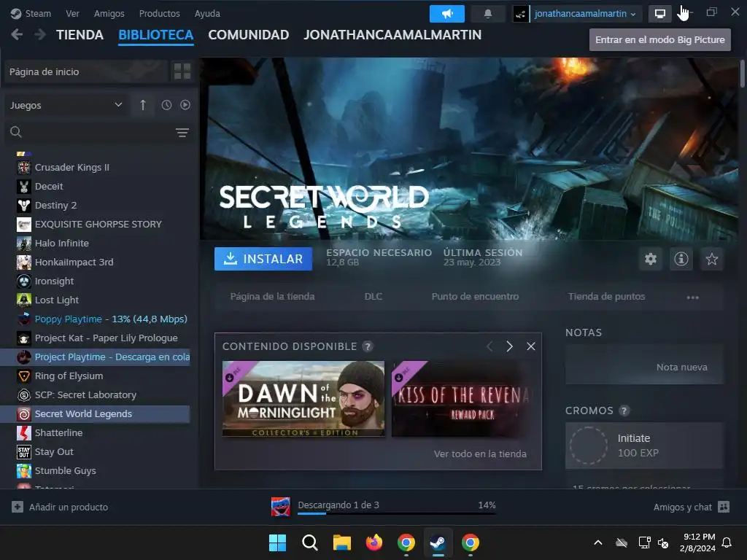Open the JONATHANCAAMALMARTIN profile tab
Screen dimensions: 747x560
pyautogui.click(x=392, y=35)
